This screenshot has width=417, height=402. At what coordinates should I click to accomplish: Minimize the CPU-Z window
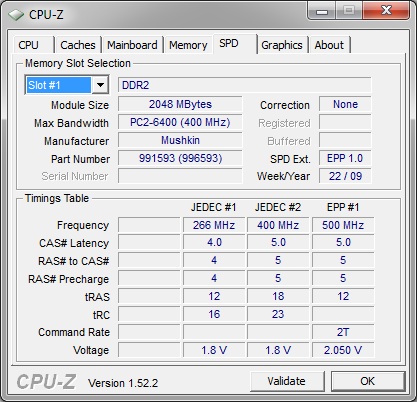322,11
